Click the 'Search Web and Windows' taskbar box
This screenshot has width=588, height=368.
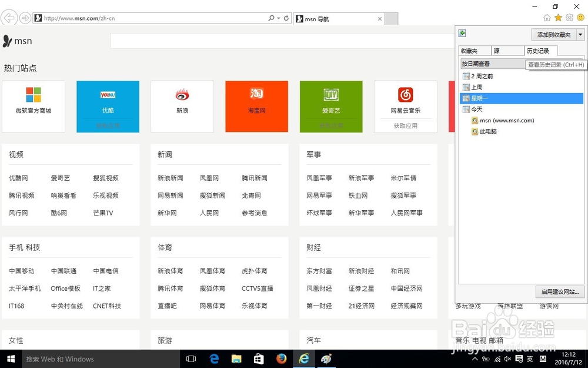(x=101, y=359)
